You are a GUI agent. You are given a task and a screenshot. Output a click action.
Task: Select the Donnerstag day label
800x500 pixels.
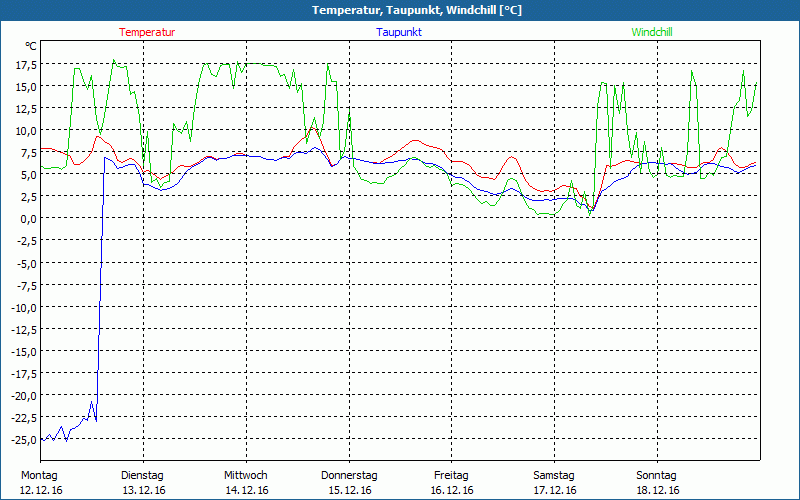pyautogui.click(x=349, y=475)
